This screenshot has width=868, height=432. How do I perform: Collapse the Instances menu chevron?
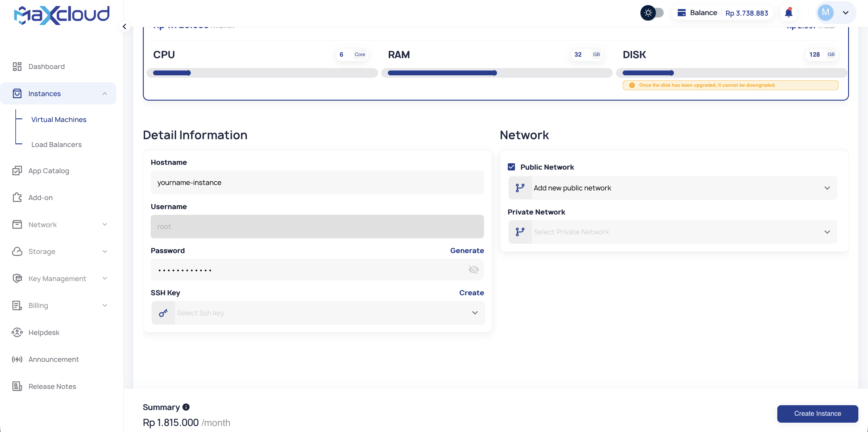tap(105, 93)
